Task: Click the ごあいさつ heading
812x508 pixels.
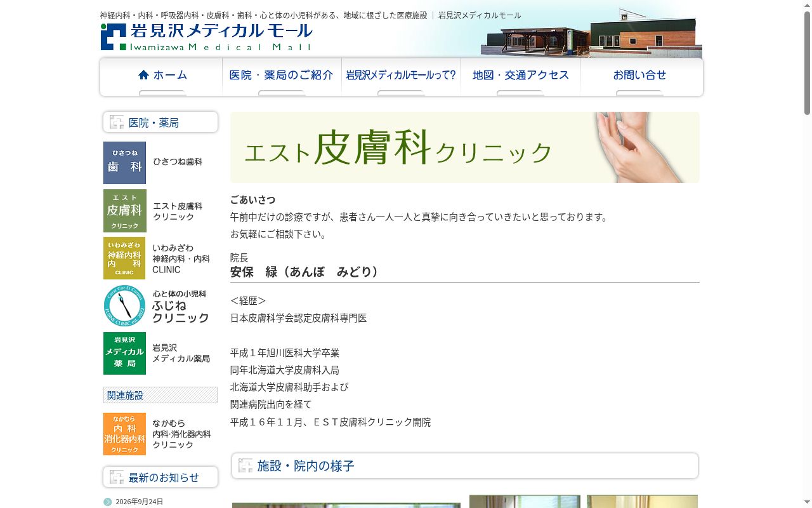Action: tap(252, 200)
